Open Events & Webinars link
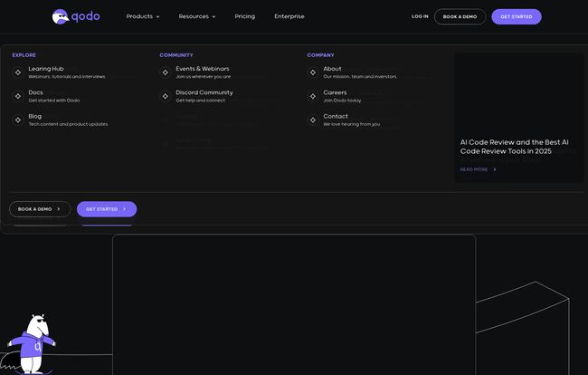This screenshot has height=375, width=588. (x=203, y=69)
